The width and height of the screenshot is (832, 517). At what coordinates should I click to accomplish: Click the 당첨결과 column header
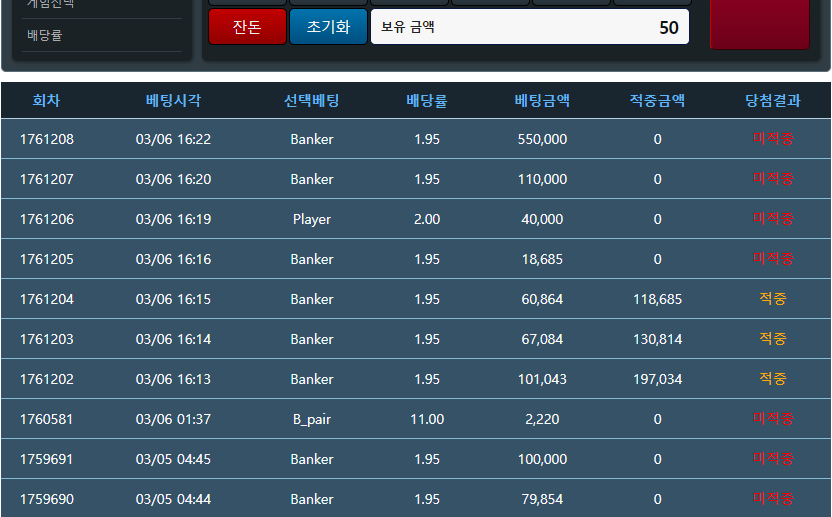tap(773, 100)
